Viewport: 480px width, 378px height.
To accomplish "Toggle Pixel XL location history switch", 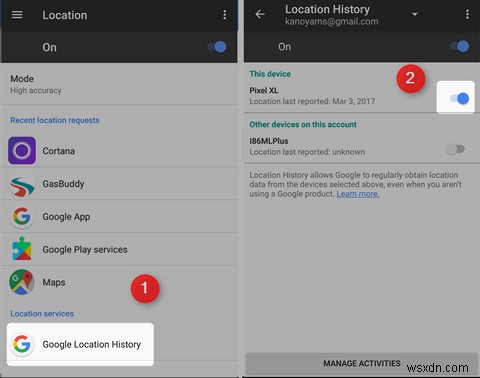I will click(x=460, y=98).
